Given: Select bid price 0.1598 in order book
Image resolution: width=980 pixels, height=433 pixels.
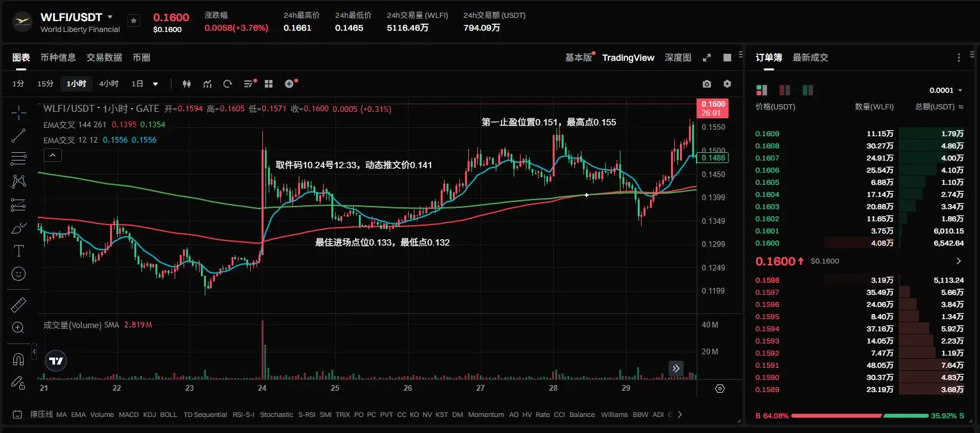Looking at the screenshot, I should [768, 279].
